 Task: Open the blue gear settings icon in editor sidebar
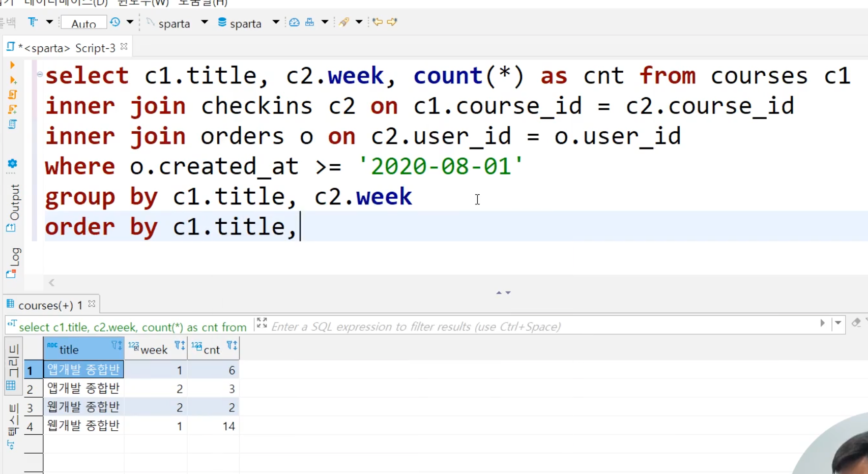pyautogui.click(x=12, y=163)
